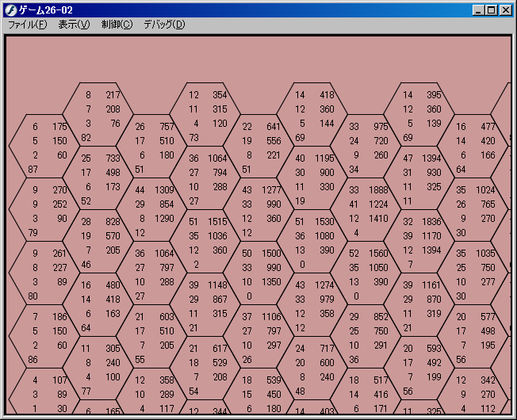This screenshot has width=517, height=420.
Task: Click the value 1148 in hexagon
Action: tap(217, 285)
